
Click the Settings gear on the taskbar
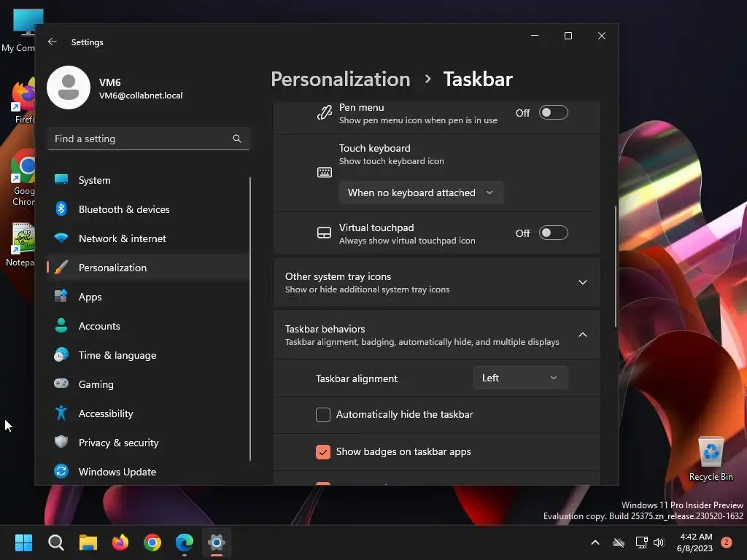[x=216, y=542]
